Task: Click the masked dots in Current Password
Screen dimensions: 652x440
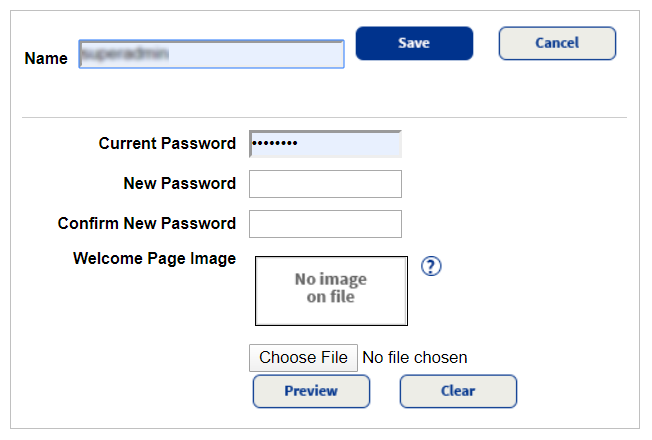Action: (x=274, y=144)
